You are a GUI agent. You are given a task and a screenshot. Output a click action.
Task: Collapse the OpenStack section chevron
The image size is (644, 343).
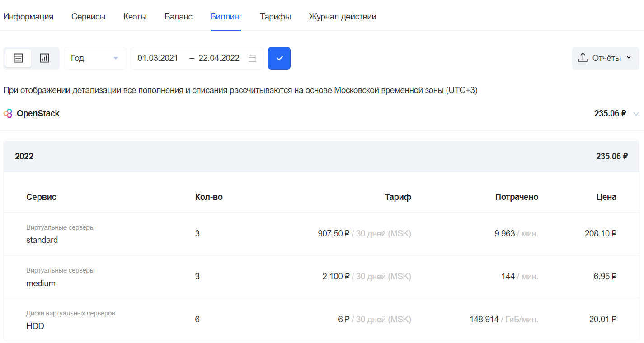coord(636,114)
